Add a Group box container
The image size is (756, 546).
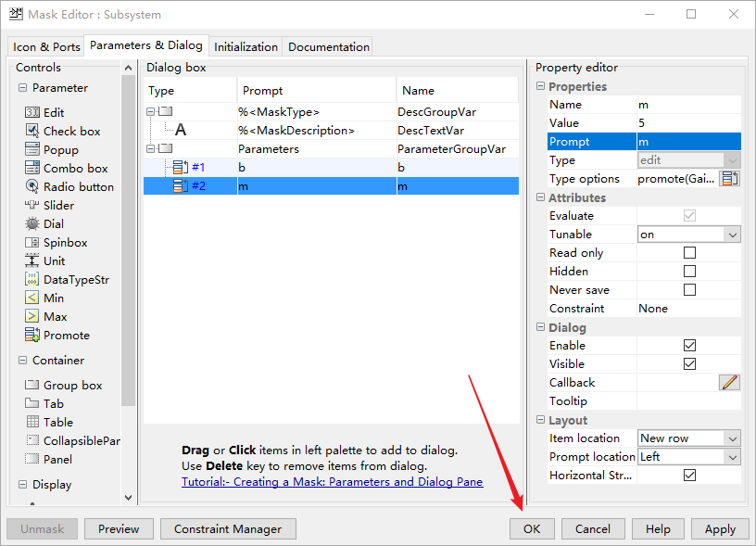(64, 386)
